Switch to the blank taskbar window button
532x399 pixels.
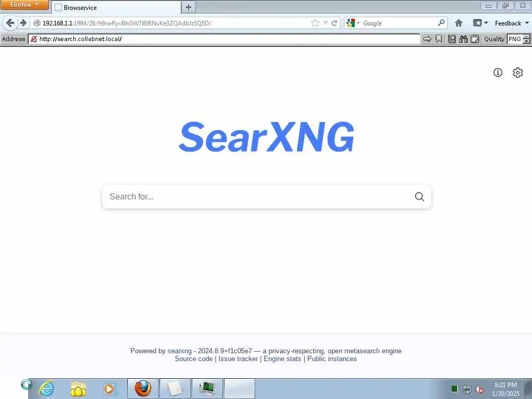point(239,389)
